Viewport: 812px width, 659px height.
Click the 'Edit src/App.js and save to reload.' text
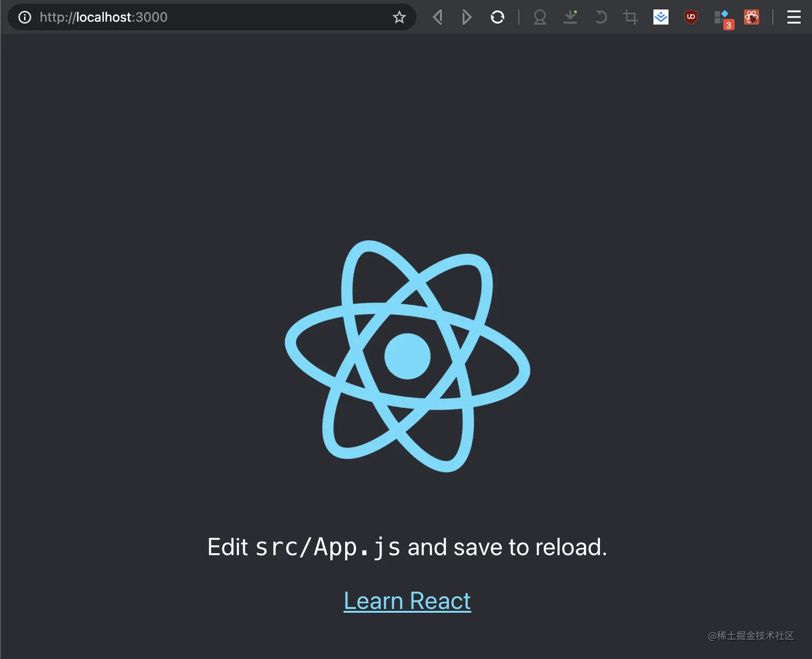pos(407,547)
